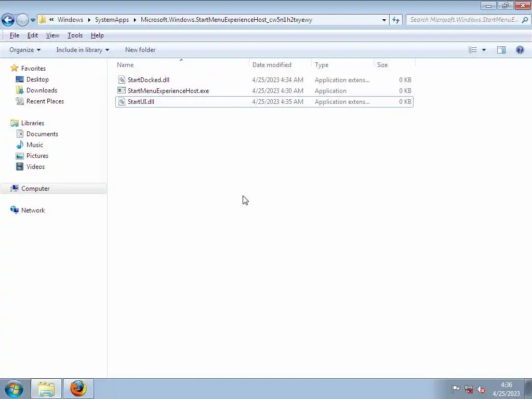Select Windows in the address breadcrumb
This screenshot has width=532, height=399.
click(70, 20)
